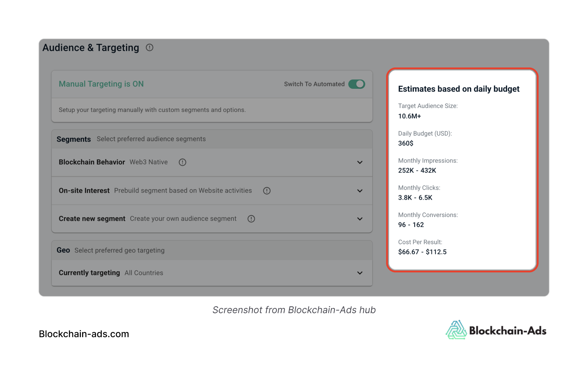Click info icon beside Create new segment
588x370 pixels.
251,219
